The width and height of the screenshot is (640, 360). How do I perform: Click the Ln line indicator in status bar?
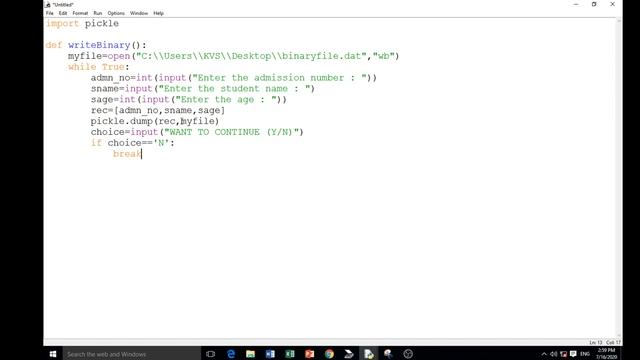[x=596, y=342]
